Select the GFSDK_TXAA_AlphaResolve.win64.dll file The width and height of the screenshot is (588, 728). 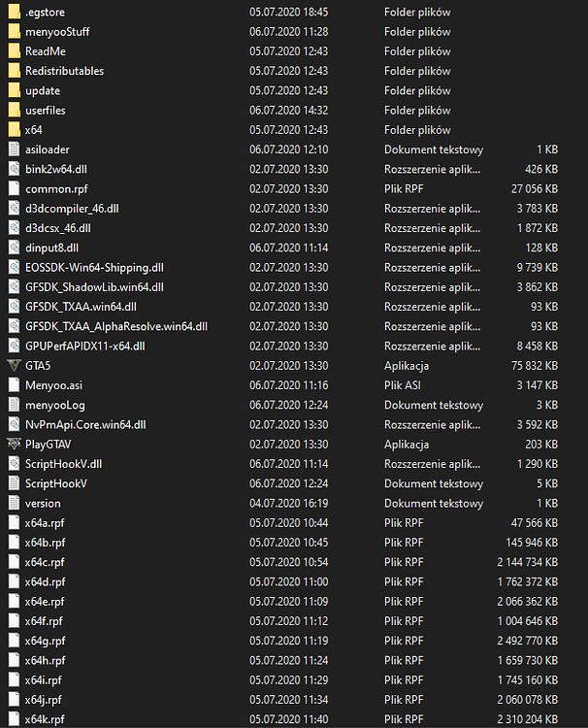115,326
